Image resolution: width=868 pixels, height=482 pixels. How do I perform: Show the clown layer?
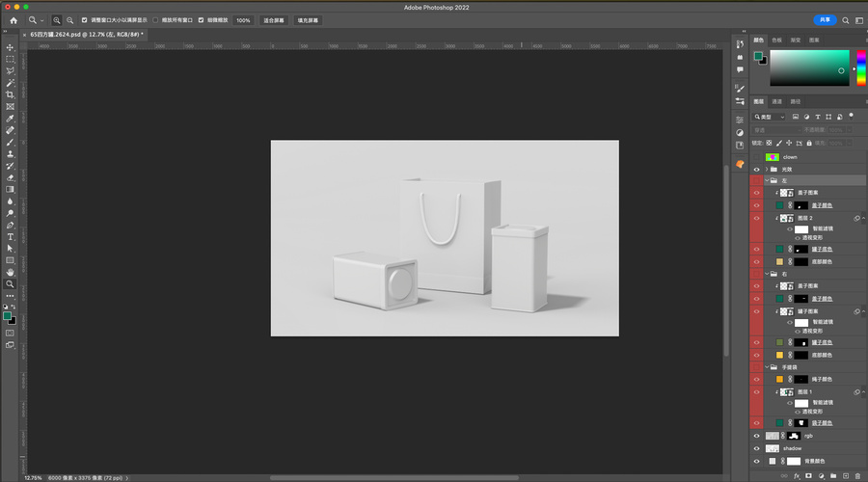pyautogui.click(x=757, y=157)
